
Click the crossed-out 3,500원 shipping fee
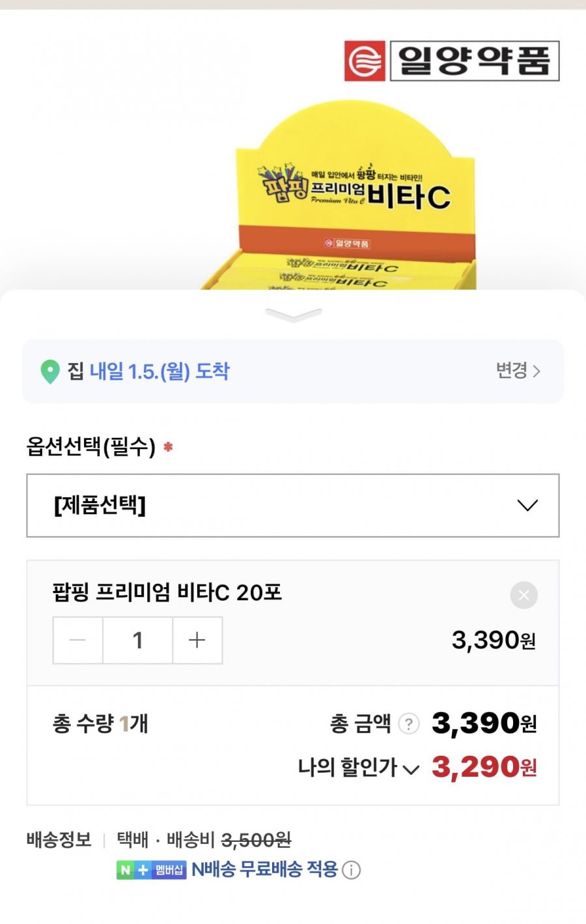point(256,840)
